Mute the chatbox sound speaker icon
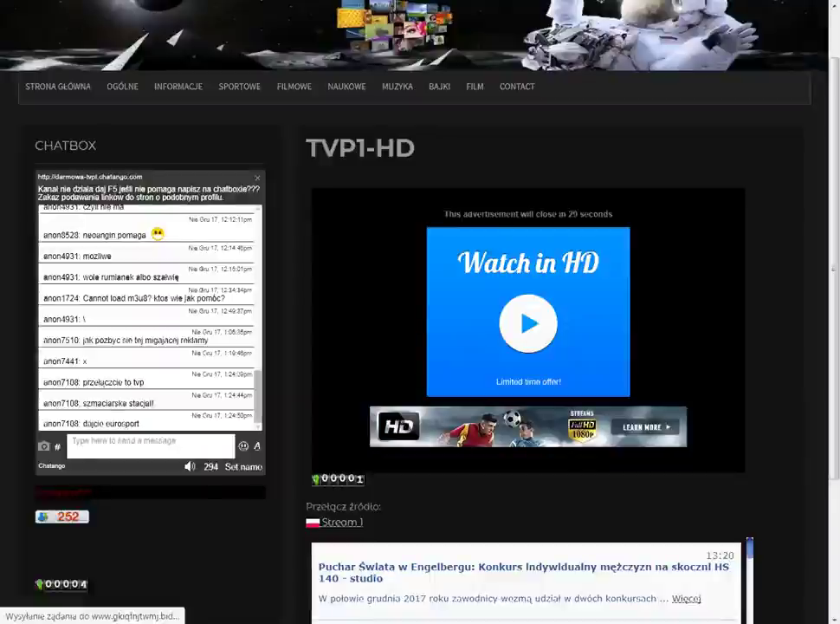840x624 pixels. click(190, 466)
